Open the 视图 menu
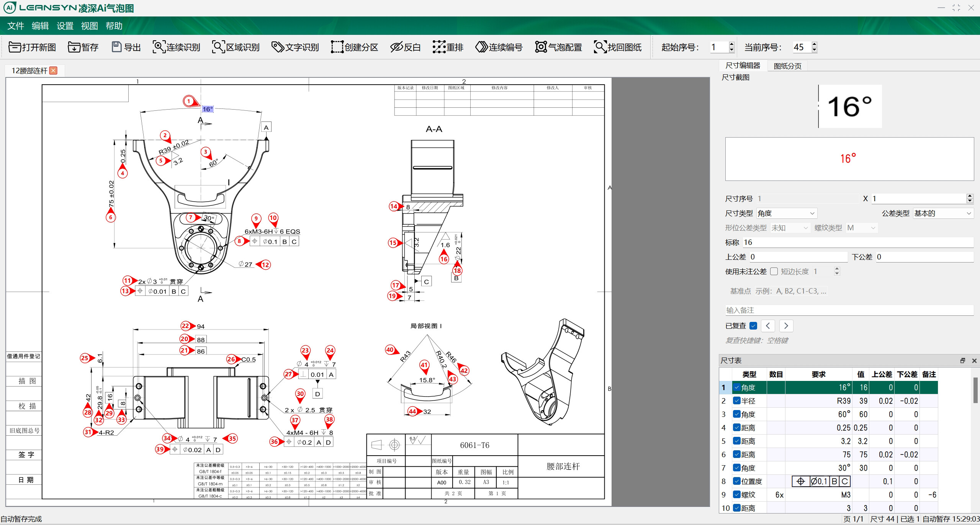This screenshot has height=525, width=980. pyautogui.click(x=89, y=26)
